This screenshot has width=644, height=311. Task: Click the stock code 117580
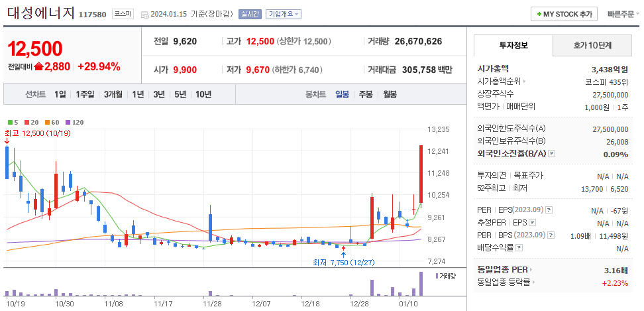coord(92,15)
